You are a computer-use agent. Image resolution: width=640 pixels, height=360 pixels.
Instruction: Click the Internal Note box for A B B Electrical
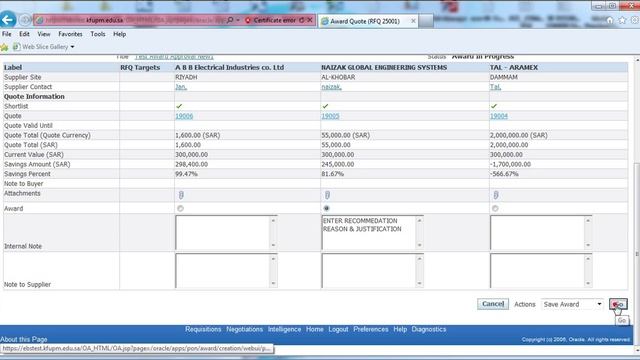tap(226, 233)
